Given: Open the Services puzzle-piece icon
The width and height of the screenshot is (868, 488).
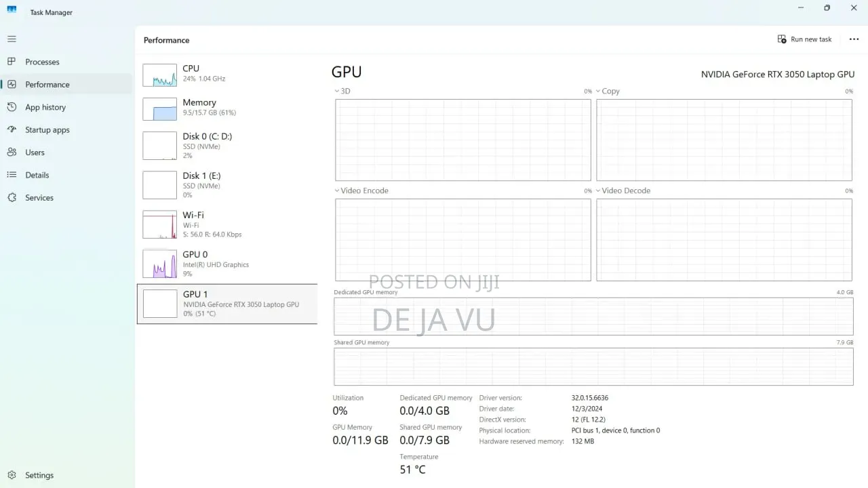Looking at the screenshot, I should pyautogui.click(x=12, y=197).
